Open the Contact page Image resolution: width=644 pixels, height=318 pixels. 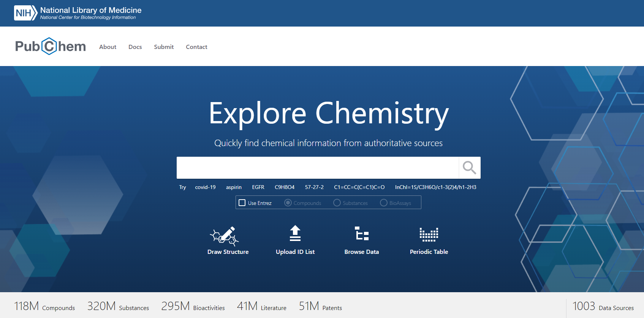tap(196, 47)
